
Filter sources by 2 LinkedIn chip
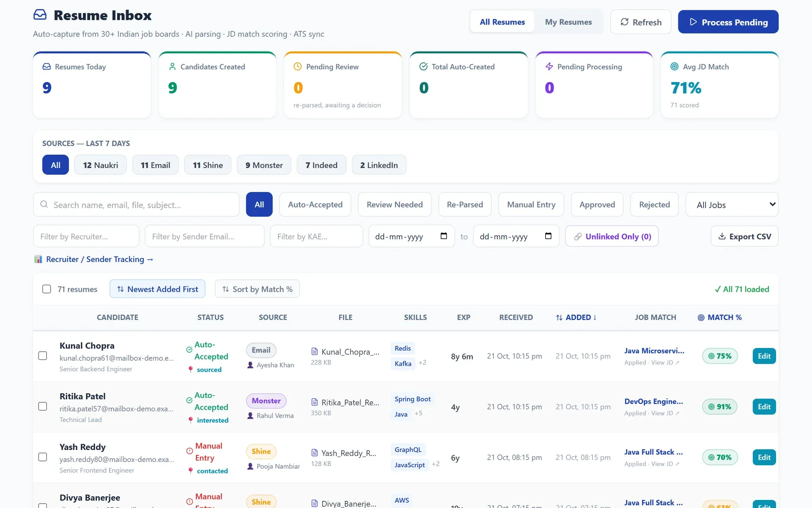click(379, 165)
